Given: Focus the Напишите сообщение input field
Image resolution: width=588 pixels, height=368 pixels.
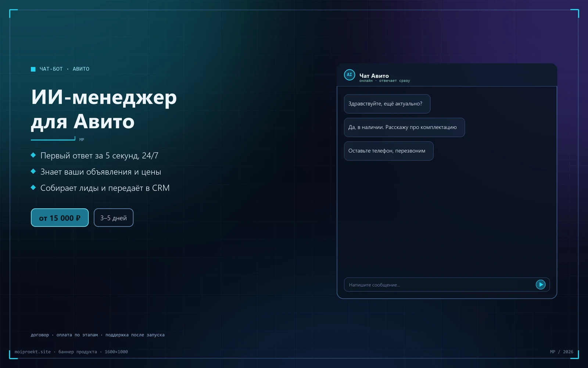Looking at the screenshot, I should 447,284.
